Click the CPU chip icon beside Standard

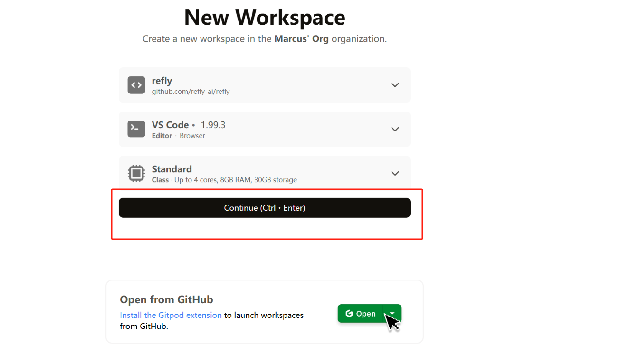tap(136, 174)
